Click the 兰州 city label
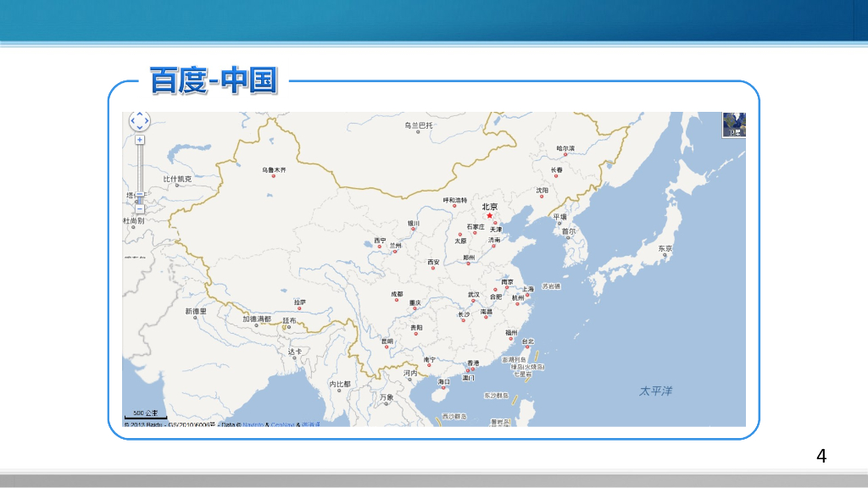This screenshot has height=488, width=868. tap(395, 245)
